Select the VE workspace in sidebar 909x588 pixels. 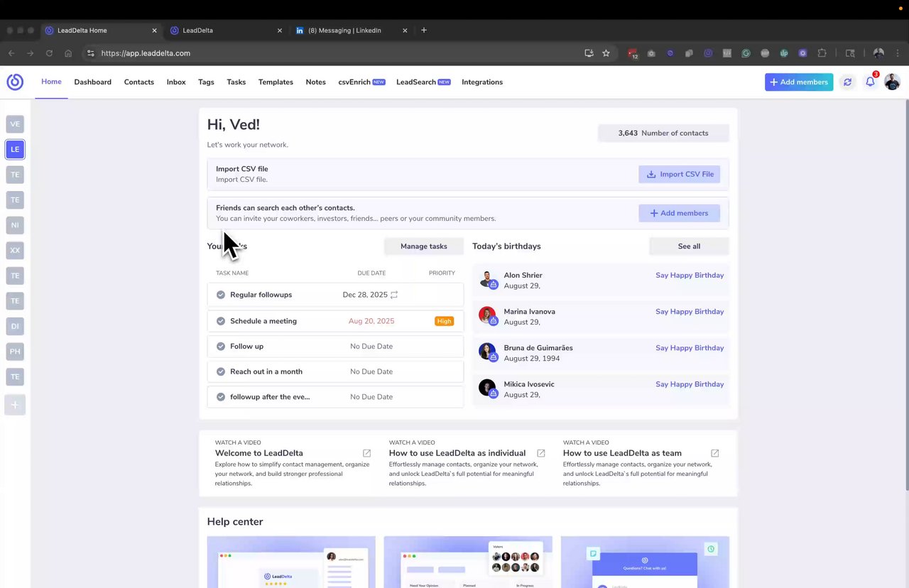pos(15,124)
